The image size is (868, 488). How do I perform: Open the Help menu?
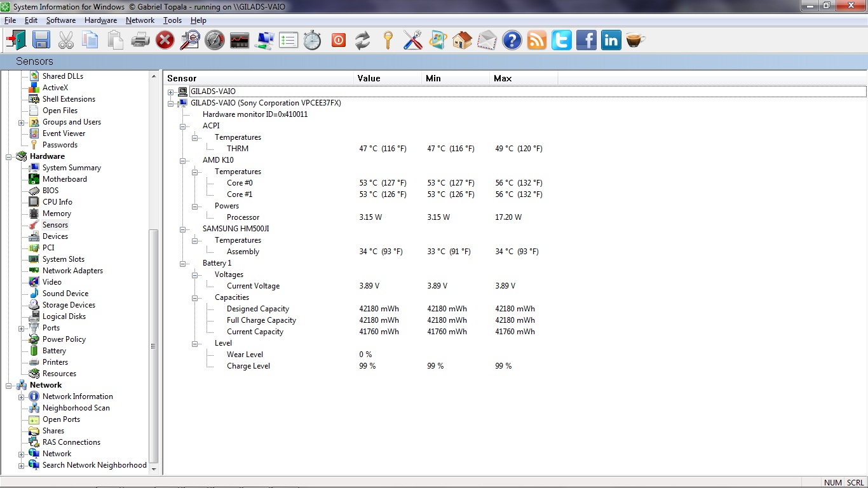point(198,20)
